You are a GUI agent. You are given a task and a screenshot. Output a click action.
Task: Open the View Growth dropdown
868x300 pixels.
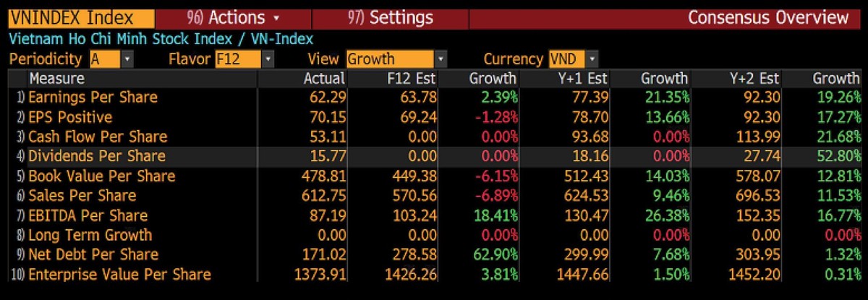click(x=441, y=59)
